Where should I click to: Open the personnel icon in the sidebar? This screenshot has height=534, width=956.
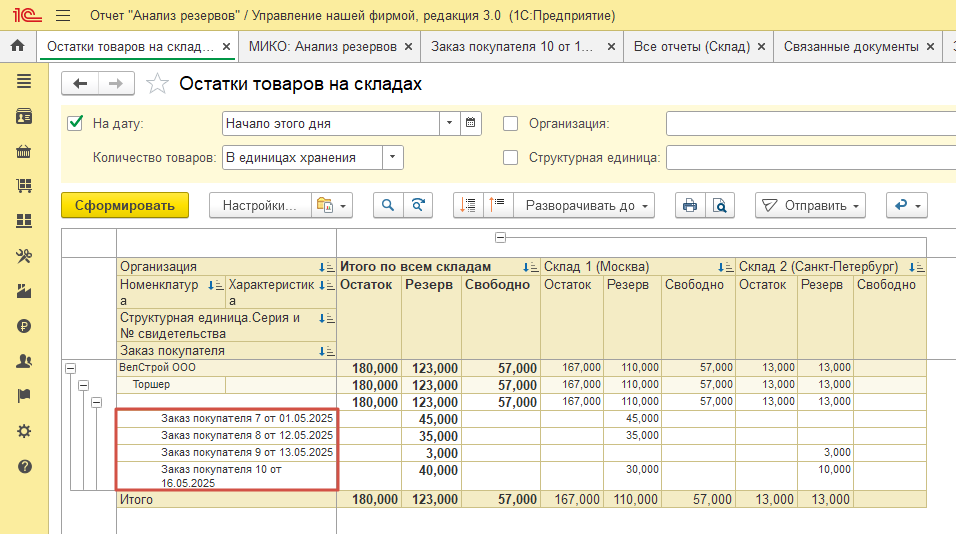click(x=24, y=361)
